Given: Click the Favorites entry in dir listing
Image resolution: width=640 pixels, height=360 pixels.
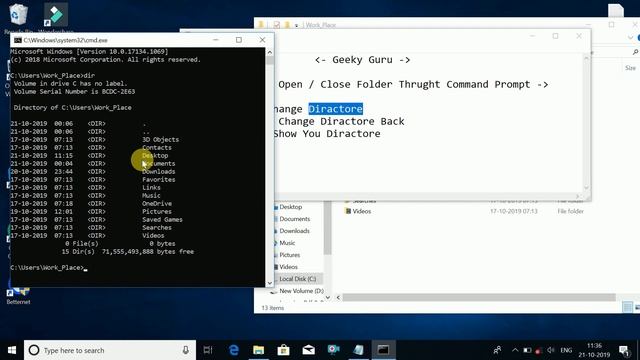Looking at the screenshot, I should pos(159,180).
